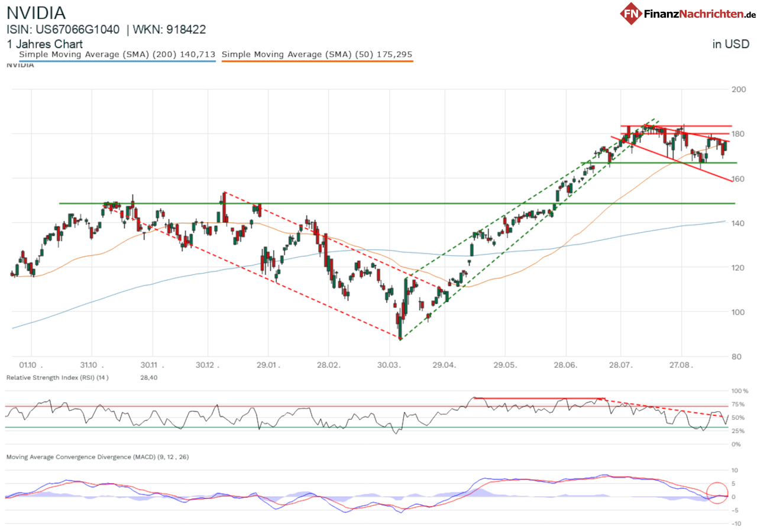Click the small NVIDIA series label under legend
The width and height of the screenshot is (757, 532).
20,65
